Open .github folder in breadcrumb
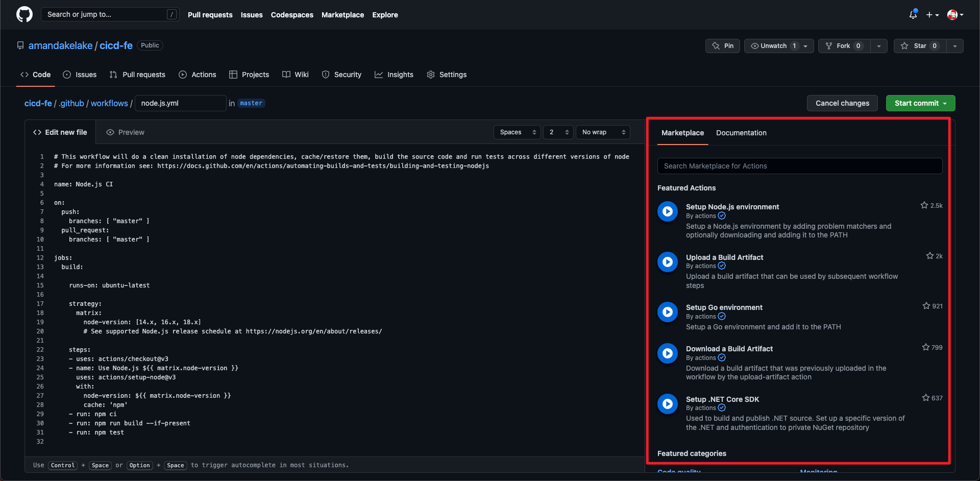This screenshot has width=980, height=481. pyautogui.click(x=71, y=103)
